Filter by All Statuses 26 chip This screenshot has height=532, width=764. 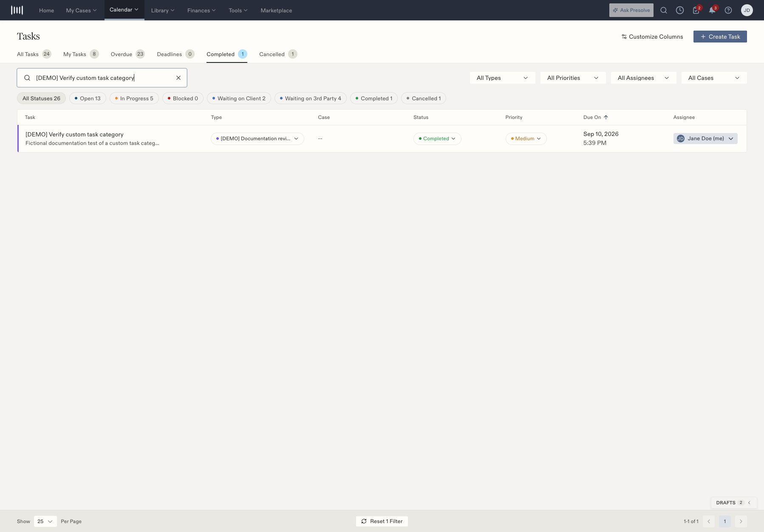[x=41, y=99]
